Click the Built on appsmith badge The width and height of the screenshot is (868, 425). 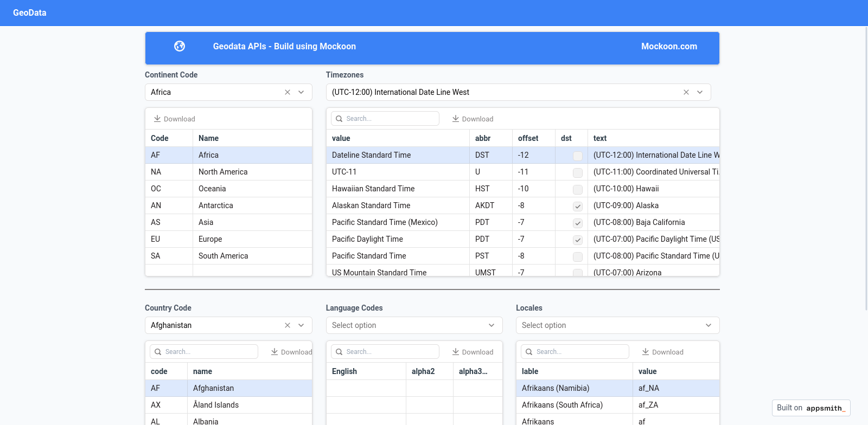tap(810, 408)
